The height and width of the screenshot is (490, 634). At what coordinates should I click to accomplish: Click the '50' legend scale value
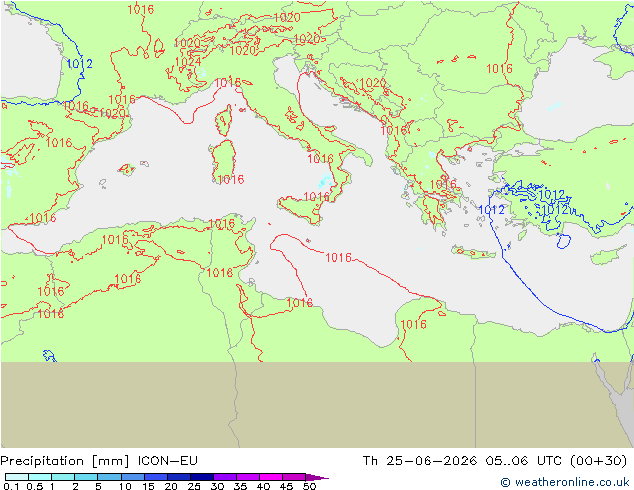309,486
